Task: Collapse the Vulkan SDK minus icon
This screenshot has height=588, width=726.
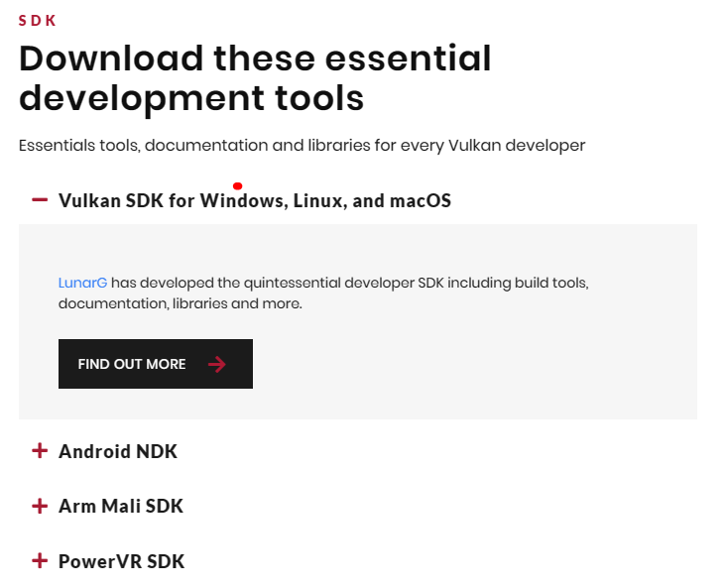Action: pos(40,200)
